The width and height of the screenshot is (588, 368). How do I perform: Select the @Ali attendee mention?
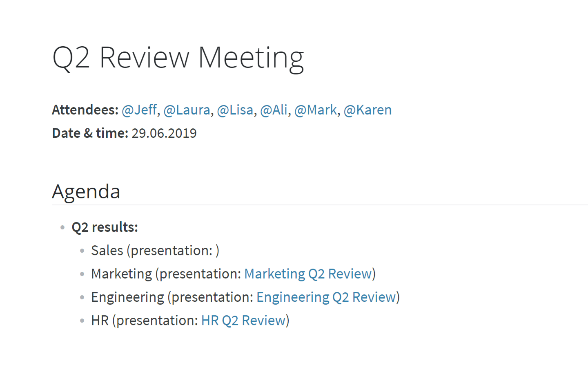click(274, 110)
